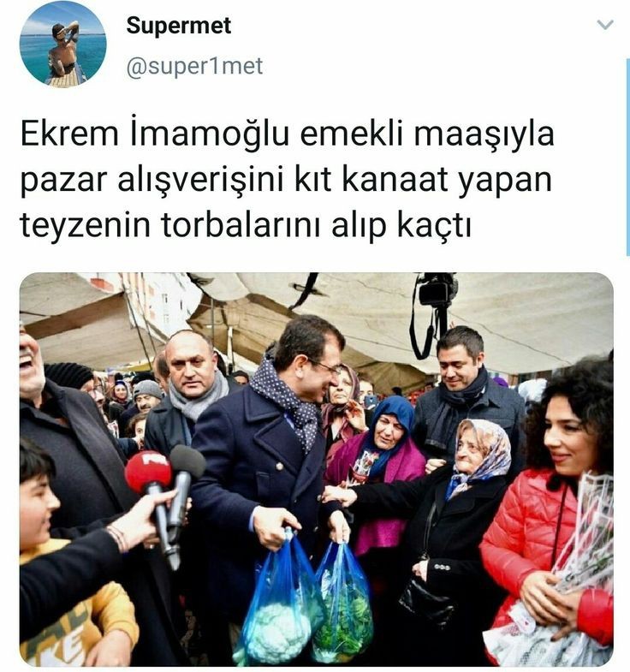The image size is (630, 672).
Task: Open the Supermet display name link
Action: click(179, 26)
